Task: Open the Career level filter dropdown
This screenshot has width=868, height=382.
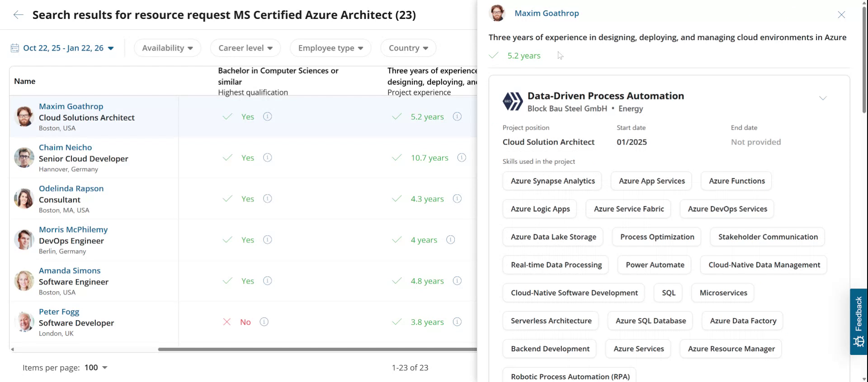Action: pyautogui.click(x=245, y=48)
